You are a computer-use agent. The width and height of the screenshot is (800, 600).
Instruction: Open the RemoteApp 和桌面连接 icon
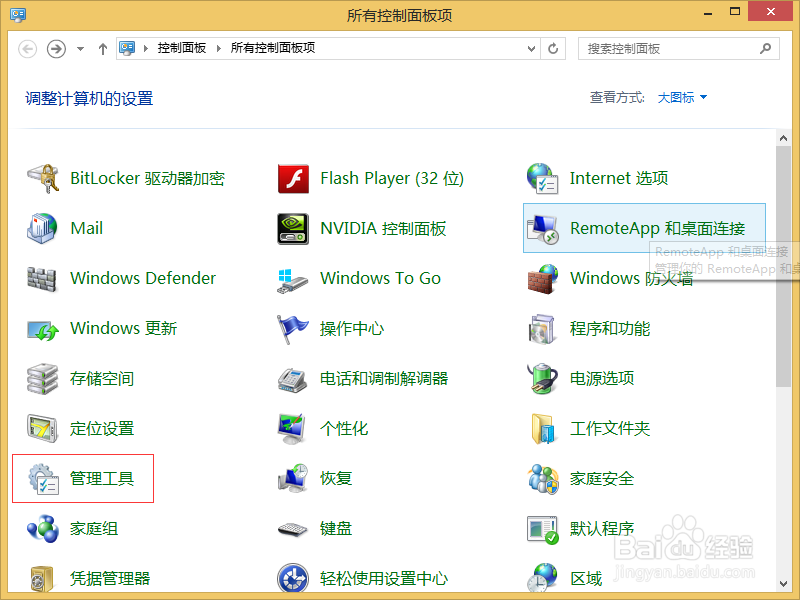point(542,229)
